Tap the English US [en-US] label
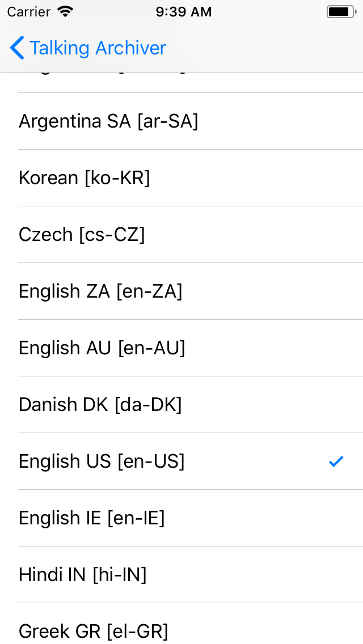Screen dimensions: 363x644 102,461
